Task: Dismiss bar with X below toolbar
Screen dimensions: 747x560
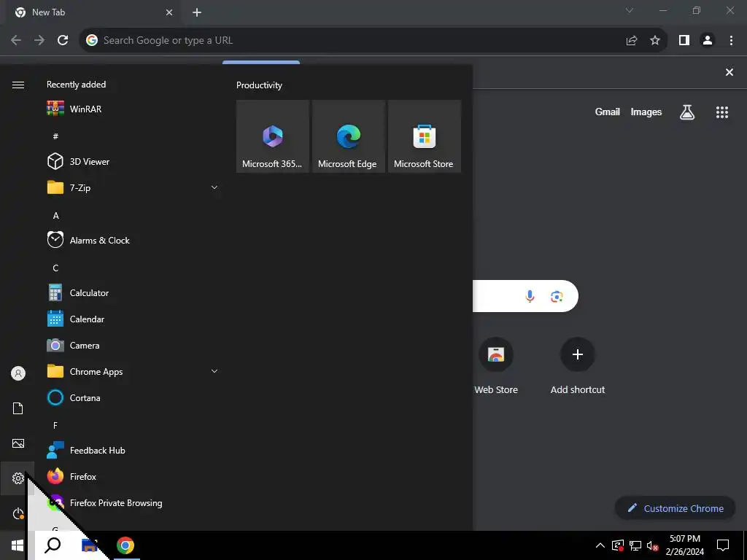Action: 729,72
